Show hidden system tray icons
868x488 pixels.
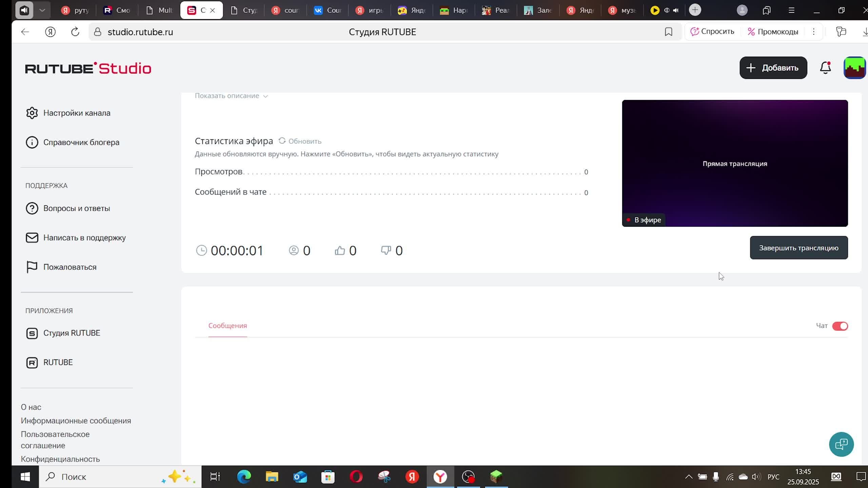click(689, 477)
